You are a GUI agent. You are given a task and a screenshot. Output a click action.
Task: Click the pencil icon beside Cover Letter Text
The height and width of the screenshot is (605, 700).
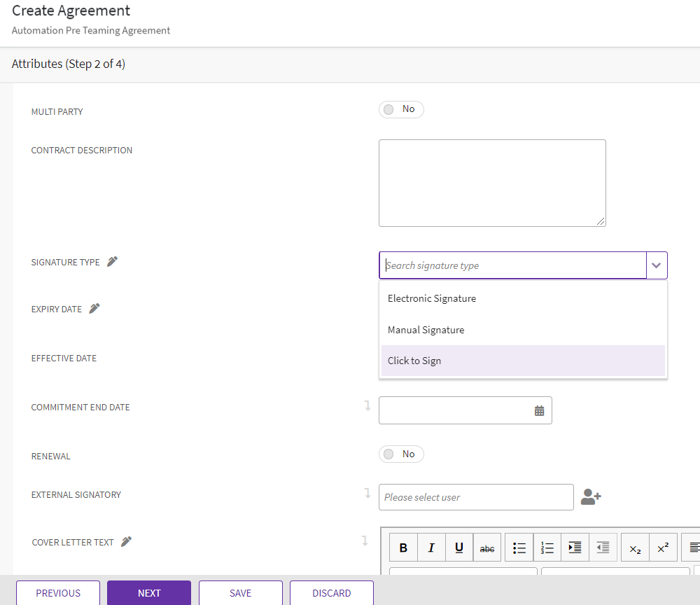(x=127, y=542)
